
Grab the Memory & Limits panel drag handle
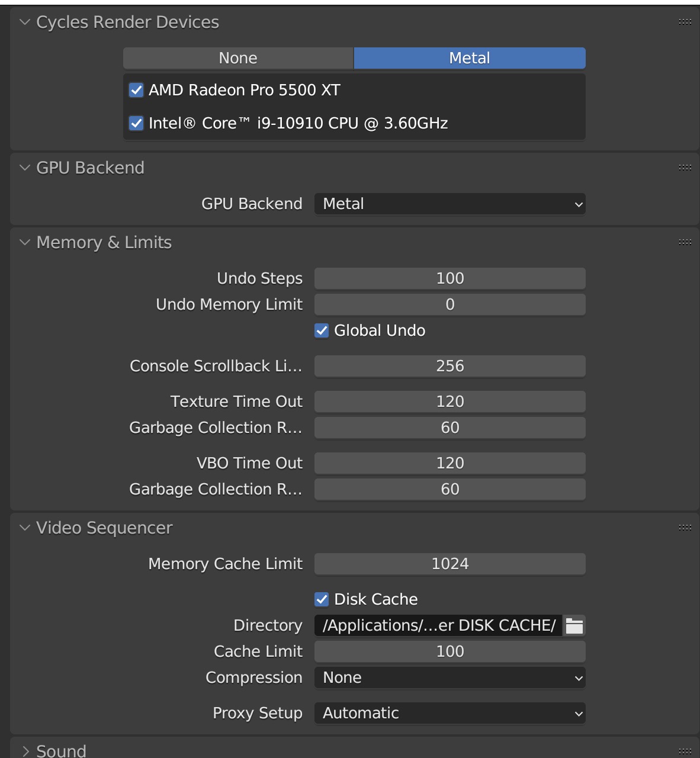point(685,242)
